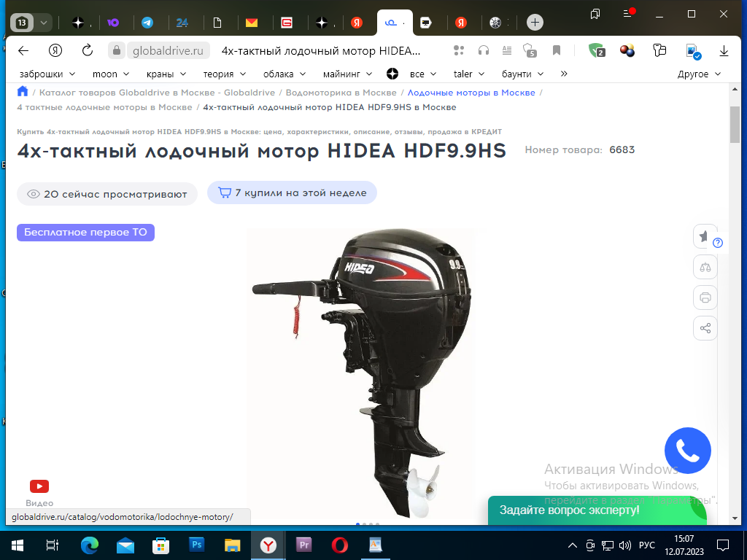747x560 pixels.
Task: Click Задайте вопрос эксперту chat button
Action: pos(597,510)
